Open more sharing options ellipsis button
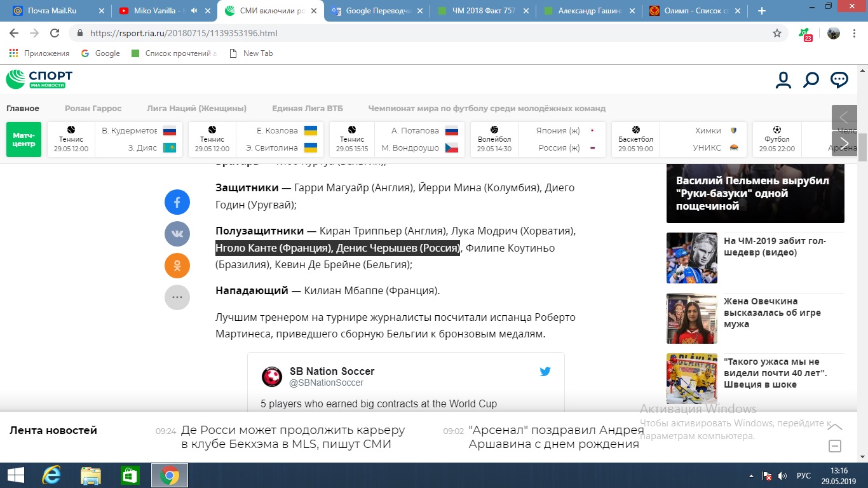The width and height of the screenshot is (868, 488). click(177, 297)
